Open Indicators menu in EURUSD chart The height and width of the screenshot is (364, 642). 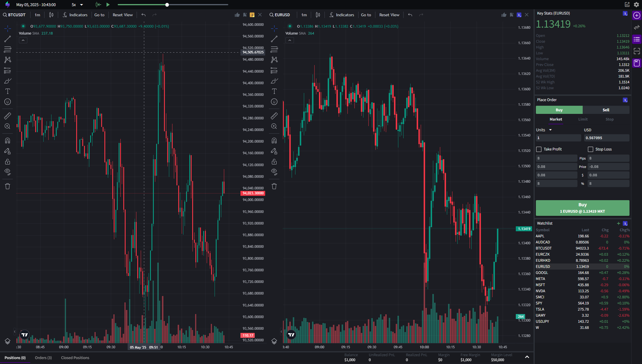coord(342,15)
